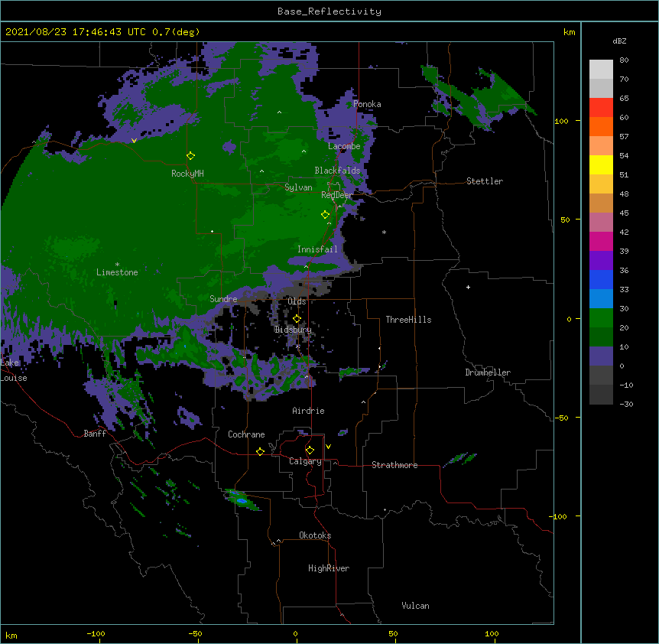This screenshot has width=659, height=644.
Task: Click the RedDeer city label
Action: [x=336, y=195]
